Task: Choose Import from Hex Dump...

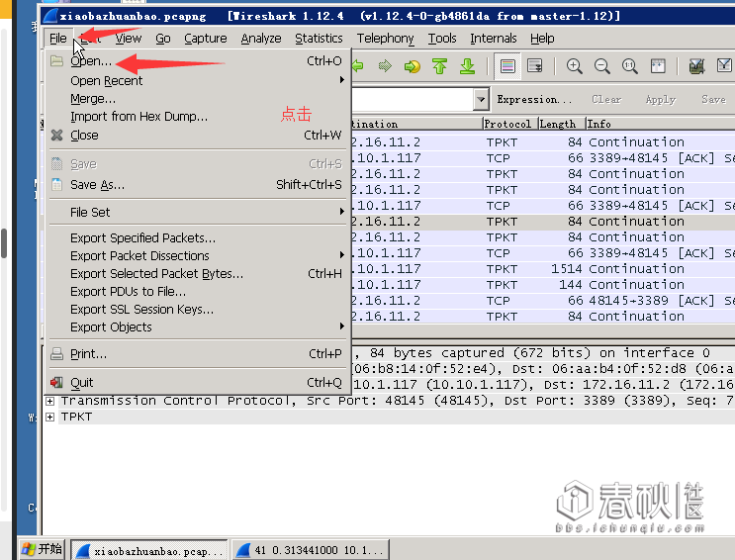Action: tap(198, 117)
